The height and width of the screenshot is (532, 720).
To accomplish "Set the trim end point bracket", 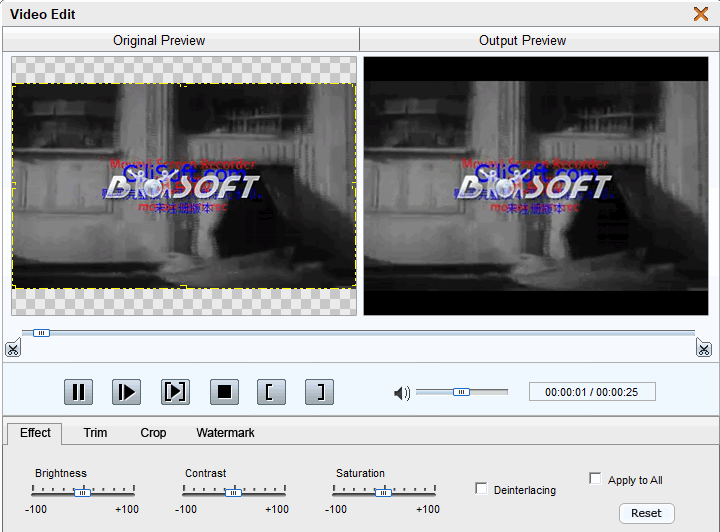I will click(x=320, y=392).
